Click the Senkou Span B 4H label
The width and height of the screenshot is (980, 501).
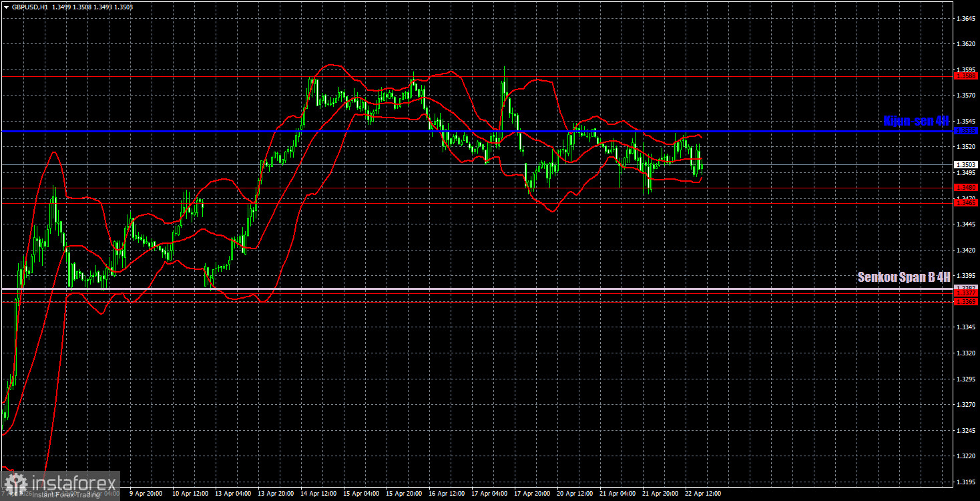point(903,277)
